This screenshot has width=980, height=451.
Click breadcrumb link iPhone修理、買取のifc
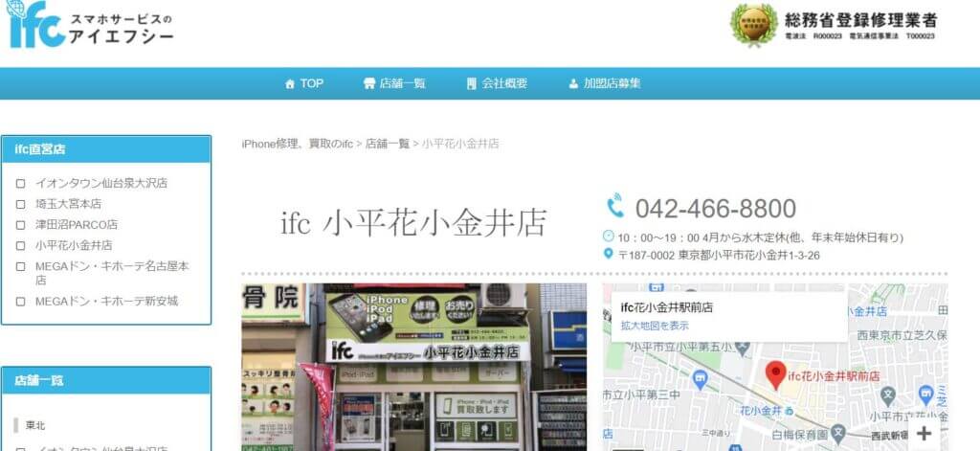298,144
